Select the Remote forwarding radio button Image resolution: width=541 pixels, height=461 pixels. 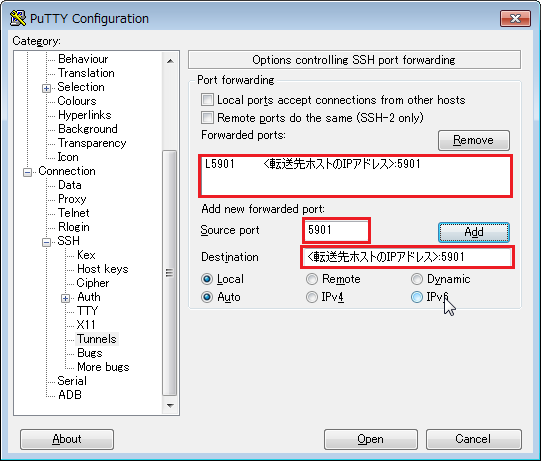(312, 279)
